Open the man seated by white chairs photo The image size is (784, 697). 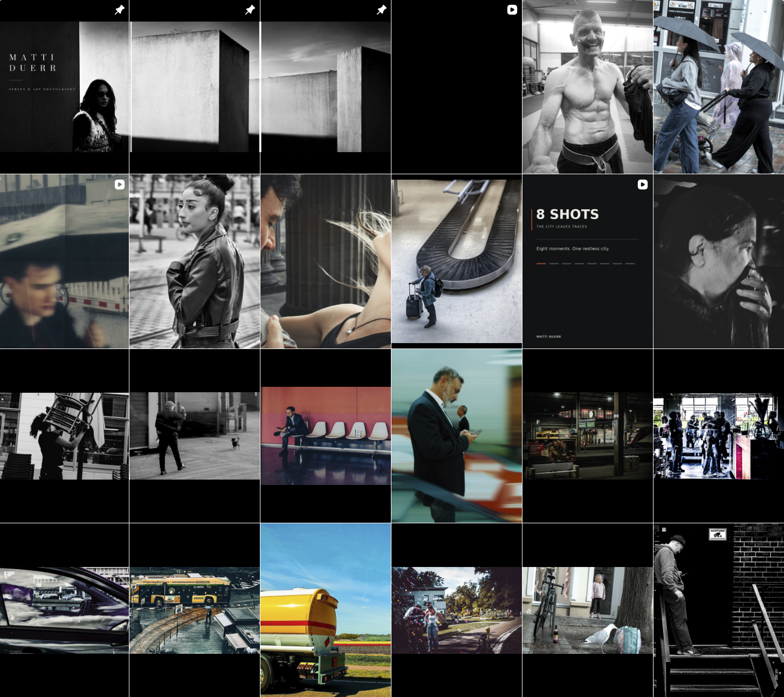pyautogui.click(x=326, y=436)
